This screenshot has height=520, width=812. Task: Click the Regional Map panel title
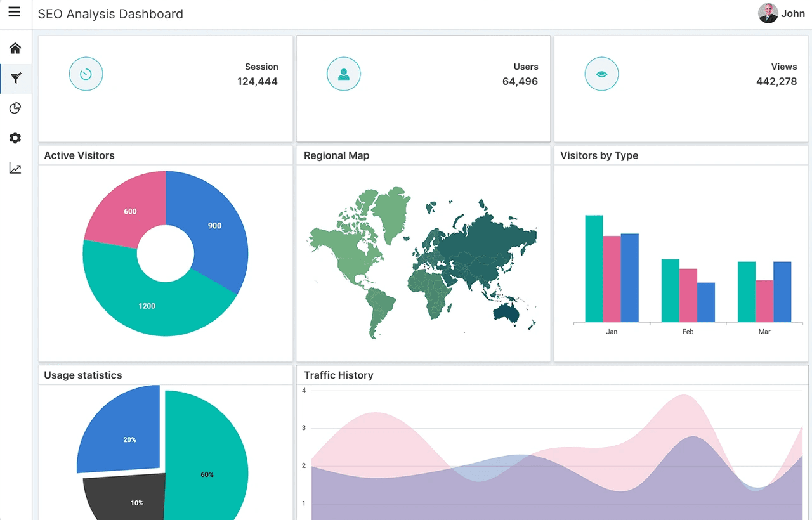point(336,155)
